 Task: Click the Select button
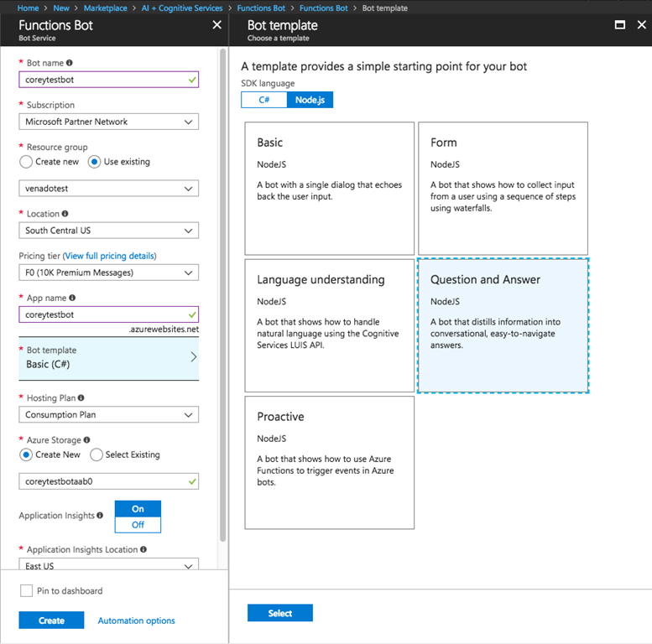279,613
